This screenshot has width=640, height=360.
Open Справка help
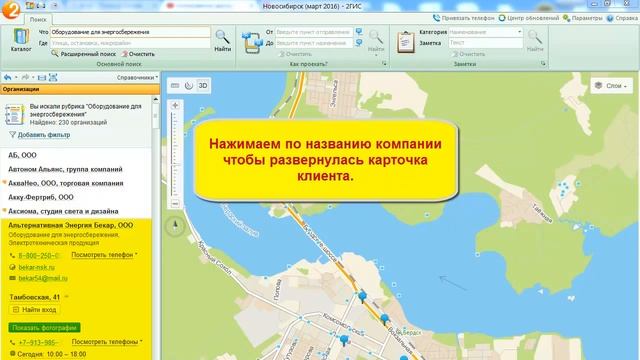coord(622,18)
